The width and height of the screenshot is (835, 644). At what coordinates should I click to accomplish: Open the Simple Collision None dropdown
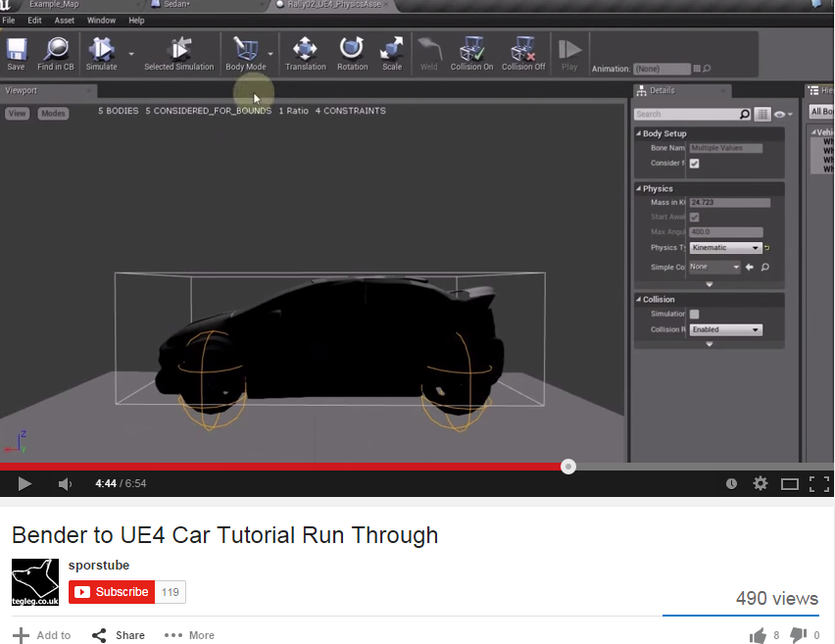coord(714,267)
